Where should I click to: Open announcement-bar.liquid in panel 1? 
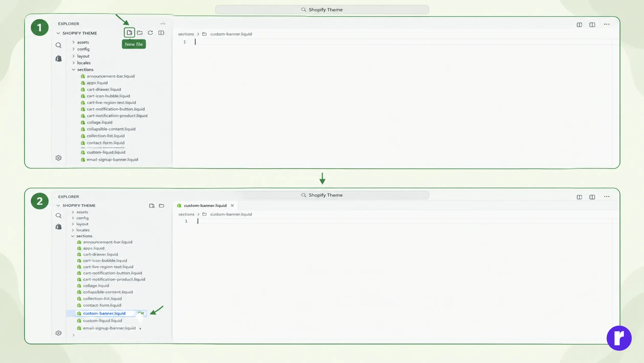110,76
